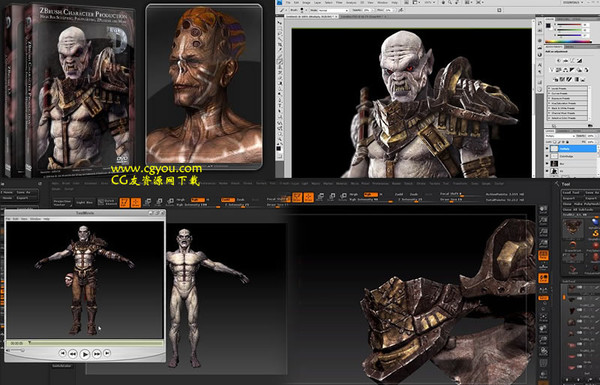Screen dimensions: 600x385
Task: Jump to movie start with skip-back button
Action: 62,353
